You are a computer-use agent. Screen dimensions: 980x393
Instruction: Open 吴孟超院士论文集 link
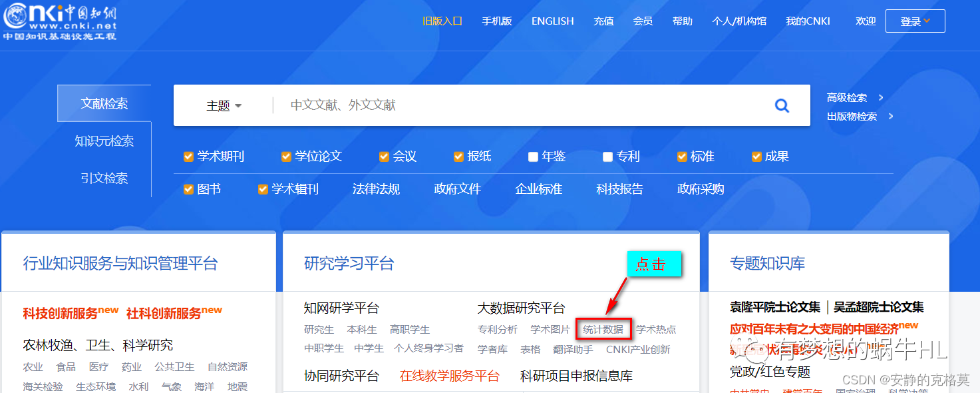879,307
